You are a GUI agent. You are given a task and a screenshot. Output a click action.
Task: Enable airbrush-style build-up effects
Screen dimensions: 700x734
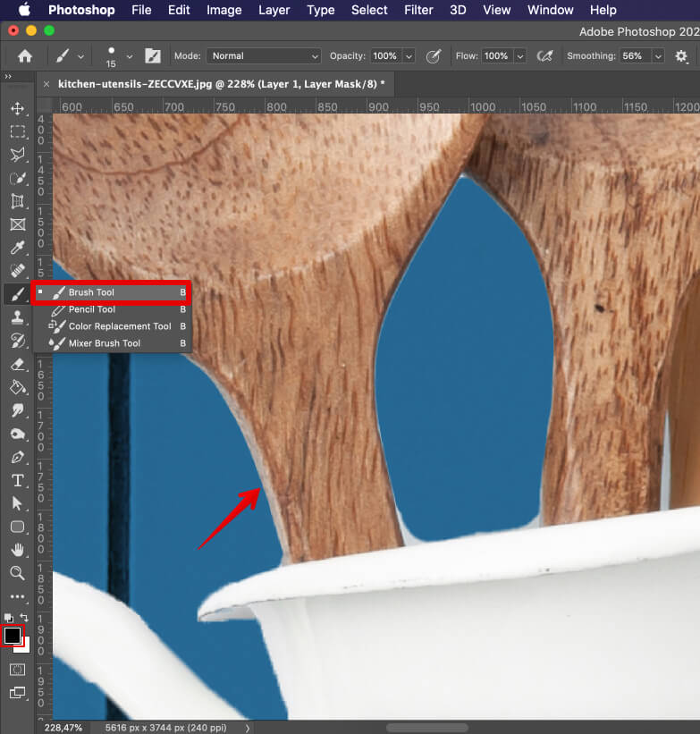[x=544, y=56]
